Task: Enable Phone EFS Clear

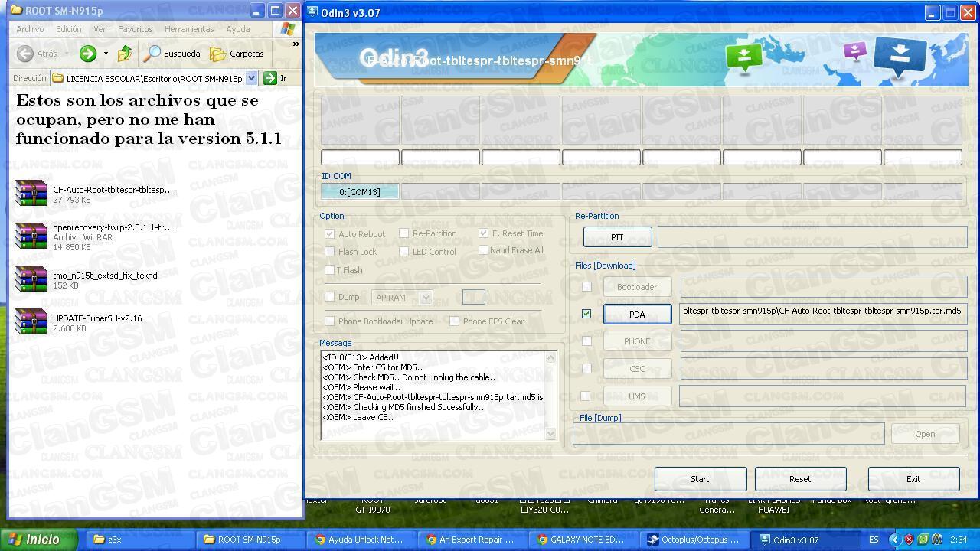Action: point(454,321)
